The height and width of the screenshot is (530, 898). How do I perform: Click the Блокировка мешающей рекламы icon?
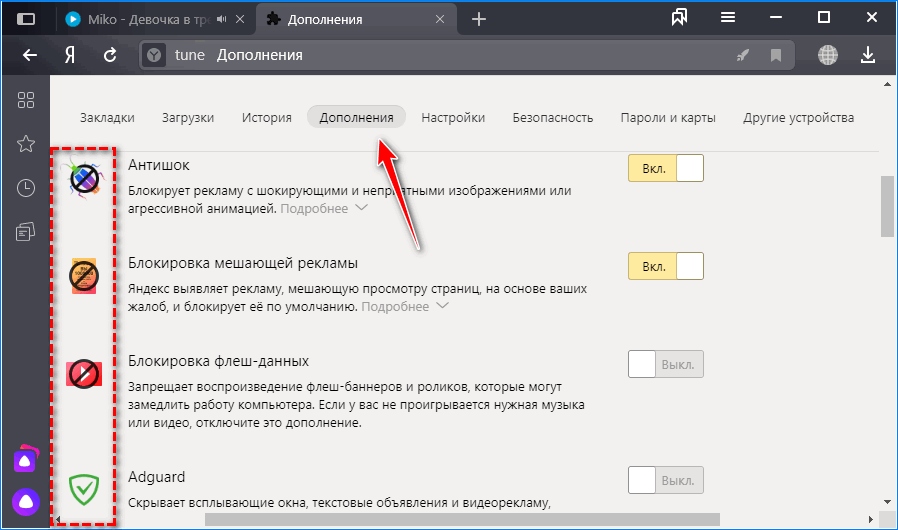pyautogui.click(x=84, y=276)
